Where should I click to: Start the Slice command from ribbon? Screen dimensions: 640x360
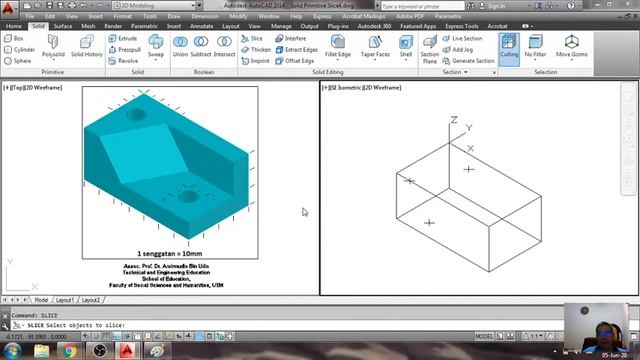pos(252,38)
